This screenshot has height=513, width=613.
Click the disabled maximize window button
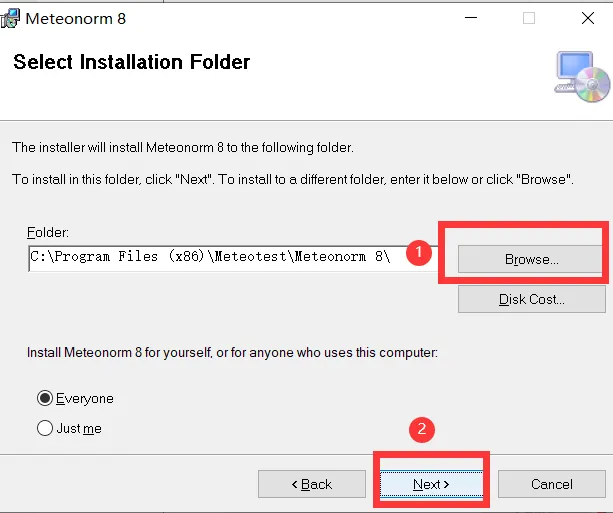click(529, 18)
